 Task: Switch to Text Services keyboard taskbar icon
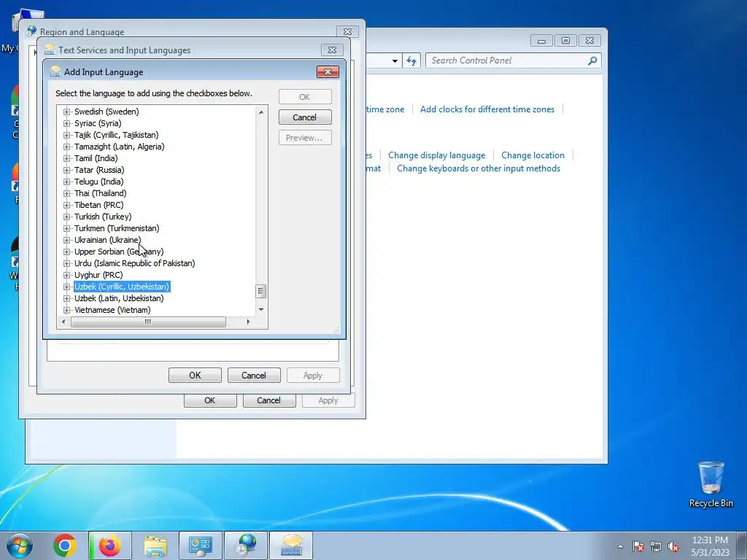coord(292,545)
